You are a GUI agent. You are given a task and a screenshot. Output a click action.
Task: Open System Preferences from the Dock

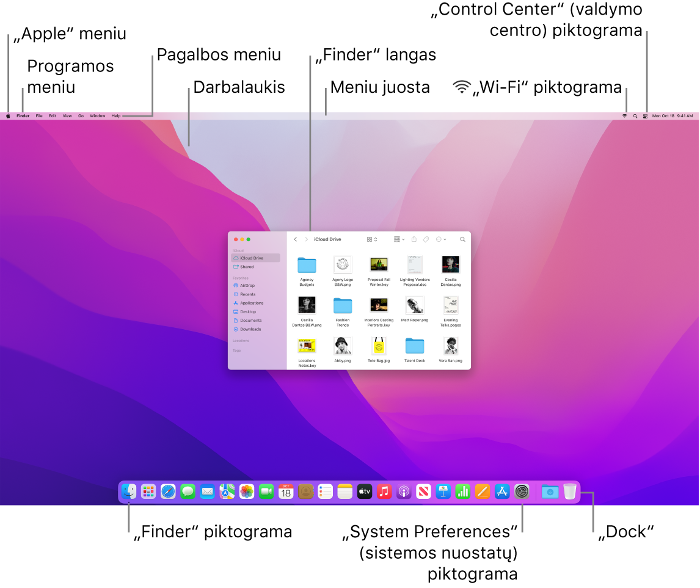coord(522,492)
